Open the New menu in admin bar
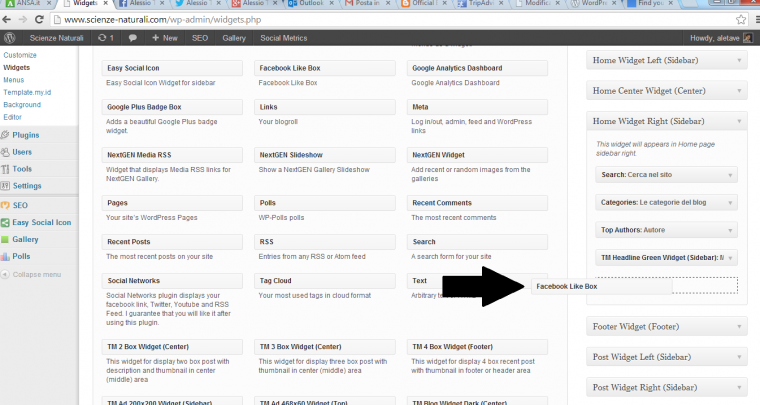Screen dimensions: 760x405 165,38
